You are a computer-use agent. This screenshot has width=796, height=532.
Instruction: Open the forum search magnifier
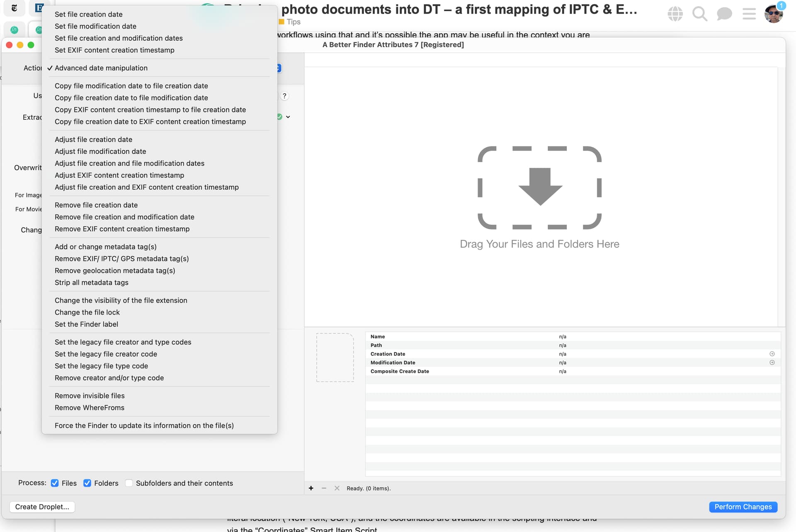tap(700, 14)
